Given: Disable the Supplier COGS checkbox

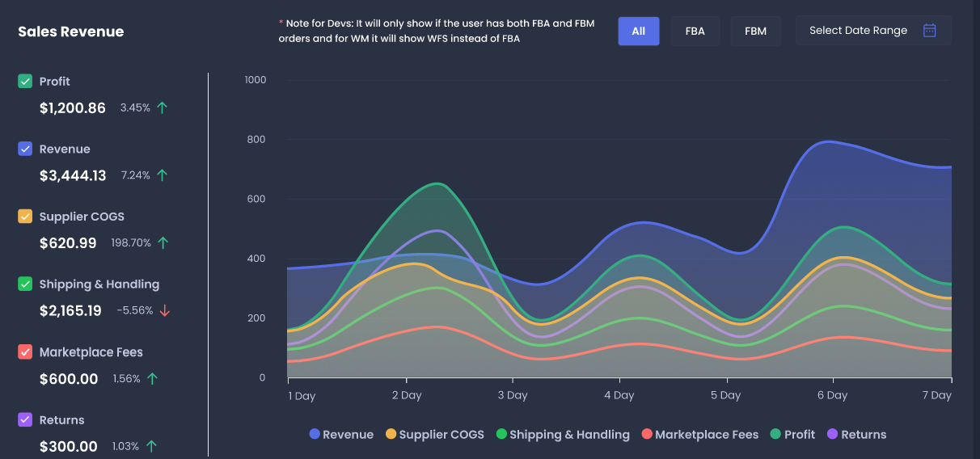Looking at the screenshot, I should click(25, 217).
